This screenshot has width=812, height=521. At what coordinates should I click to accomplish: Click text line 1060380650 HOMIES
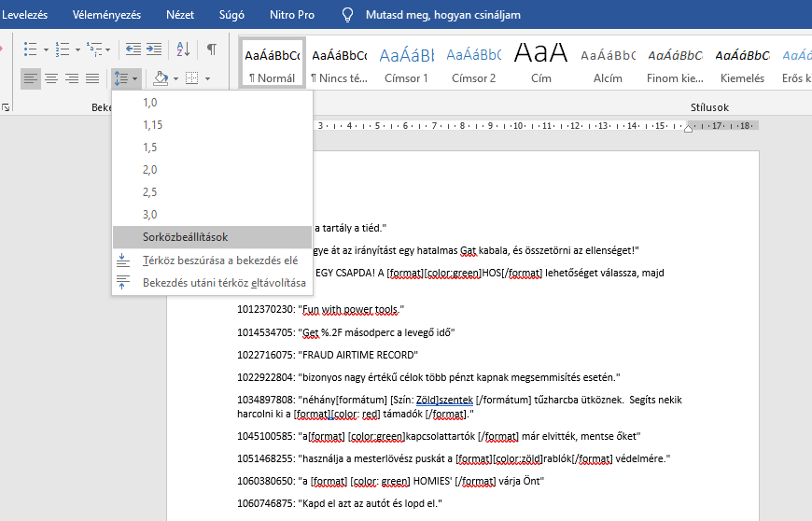[x=390, y=481]
